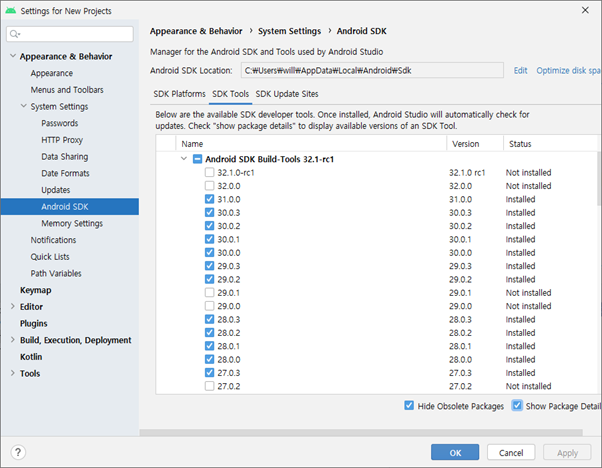Confirm settings with the OK button
Screen dimensions: 602x468
coord(455,453)
